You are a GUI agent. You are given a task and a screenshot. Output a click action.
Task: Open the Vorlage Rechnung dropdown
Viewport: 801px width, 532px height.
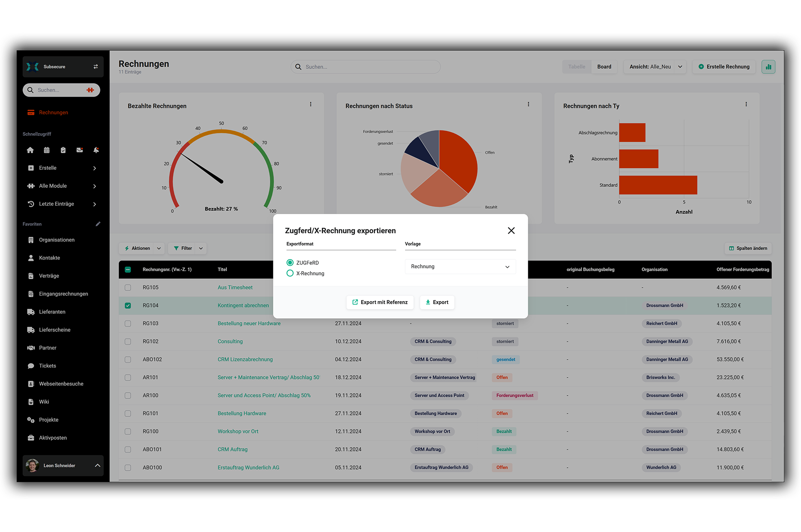click(x=460, y=267)
